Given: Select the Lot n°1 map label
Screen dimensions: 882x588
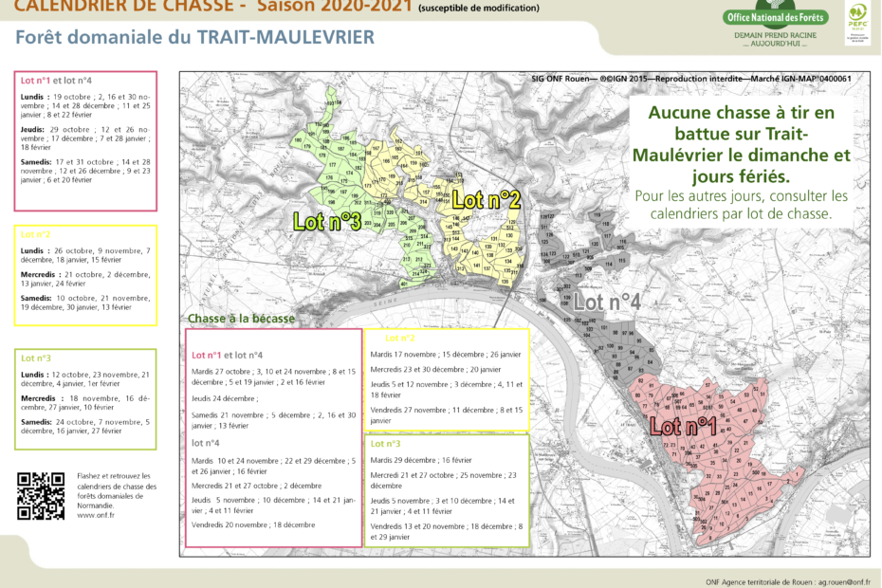Looking at the screenshot, I should click(x=683, y=427).
